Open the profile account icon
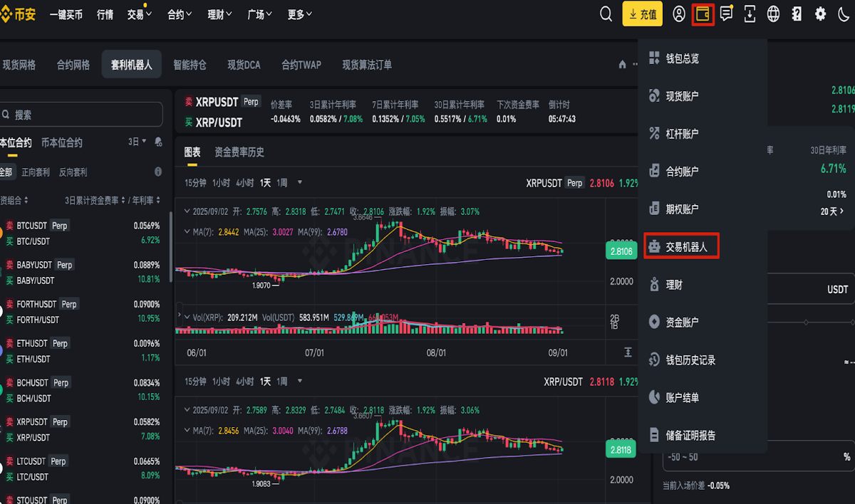Image resolution: width=855 pixels, height=504 pixels. pyautogui.click(x=678, y=14)
